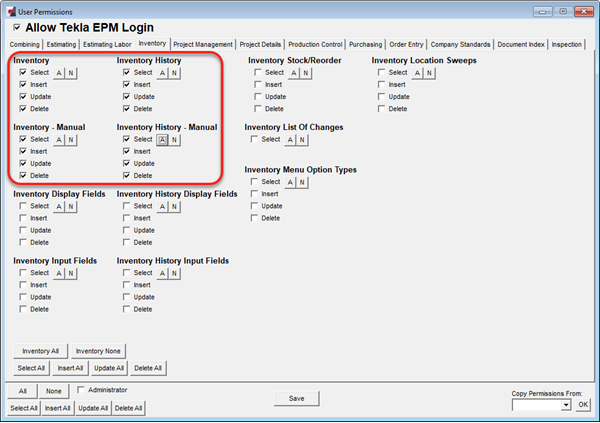This screenshot has width=600, height=423.
Task: Click the bottom-bar None button
Action: tap(54, 391)
